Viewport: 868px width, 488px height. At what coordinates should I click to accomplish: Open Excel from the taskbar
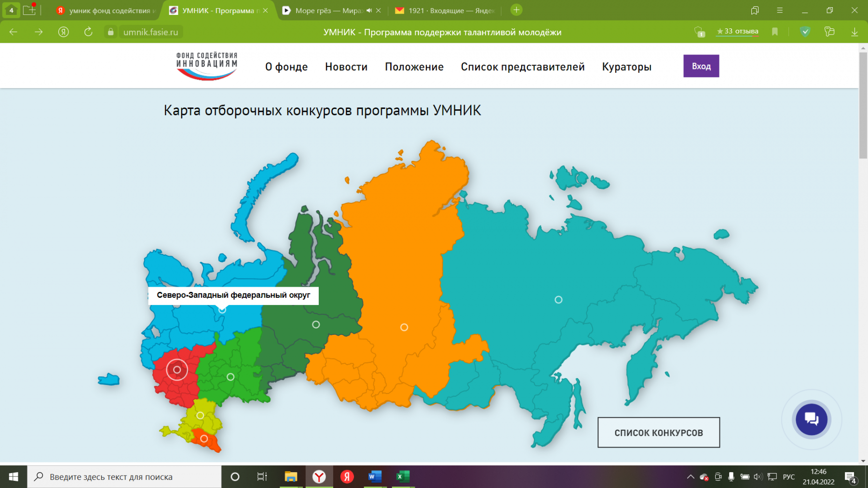click(403, 476)
